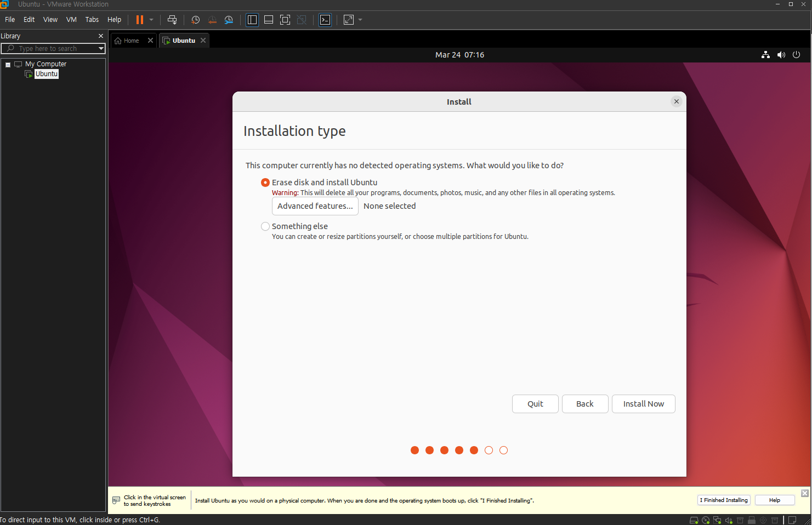Screen dimensions: 812x525
Task: Click the network adapter status icon
Action: pyautogui.click(x=717, y=520)
